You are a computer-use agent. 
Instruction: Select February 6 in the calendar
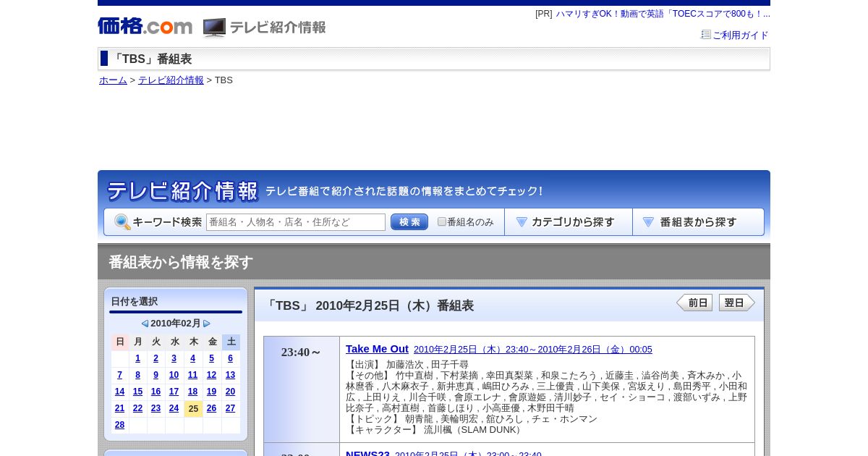coord(230,358)
